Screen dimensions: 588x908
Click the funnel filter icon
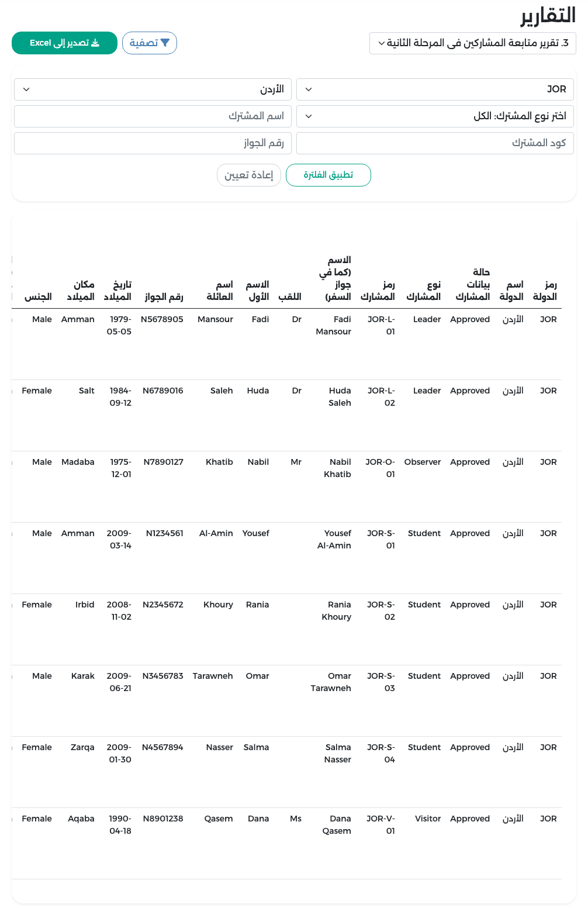click(165, 43)
